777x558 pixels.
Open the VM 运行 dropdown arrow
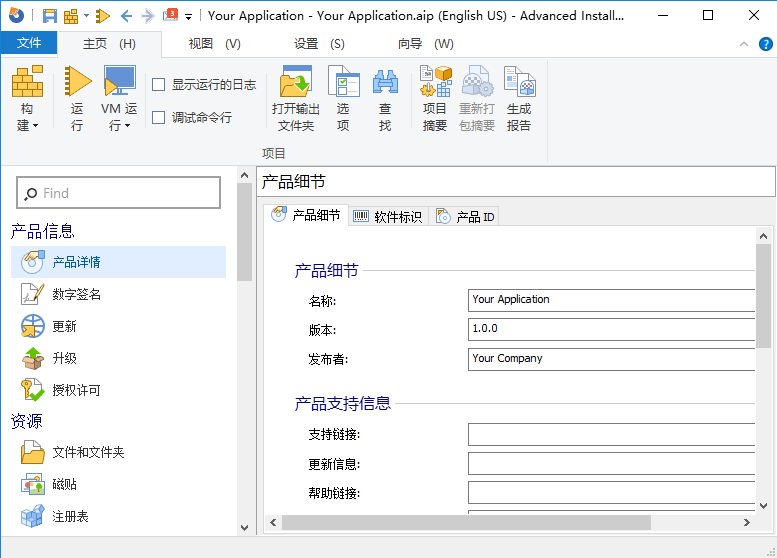(x=128, y=126)
